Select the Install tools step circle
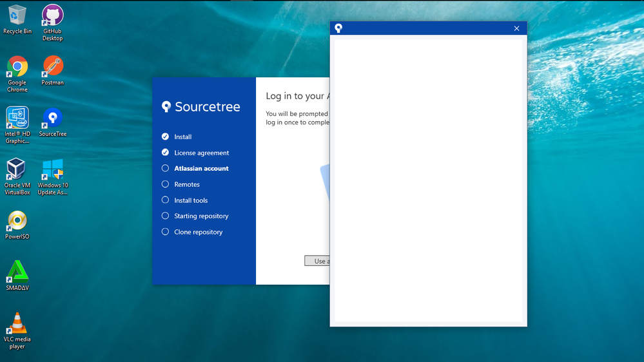 tap(165, 200)
